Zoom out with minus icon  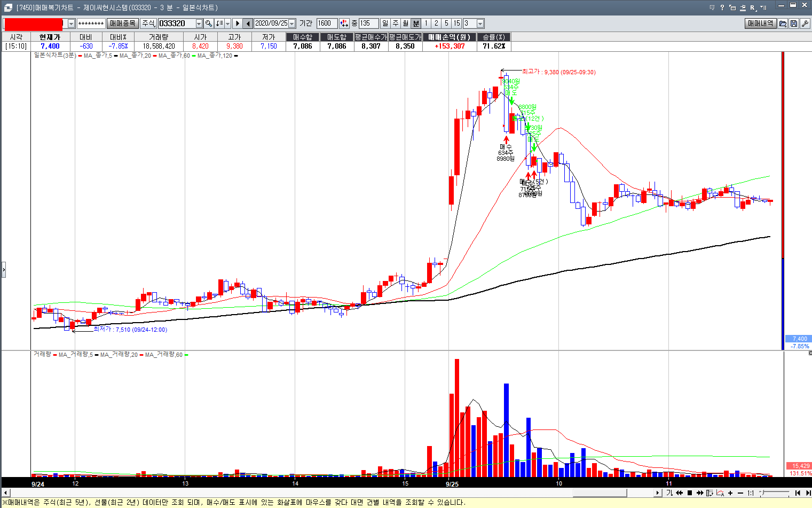740,493
